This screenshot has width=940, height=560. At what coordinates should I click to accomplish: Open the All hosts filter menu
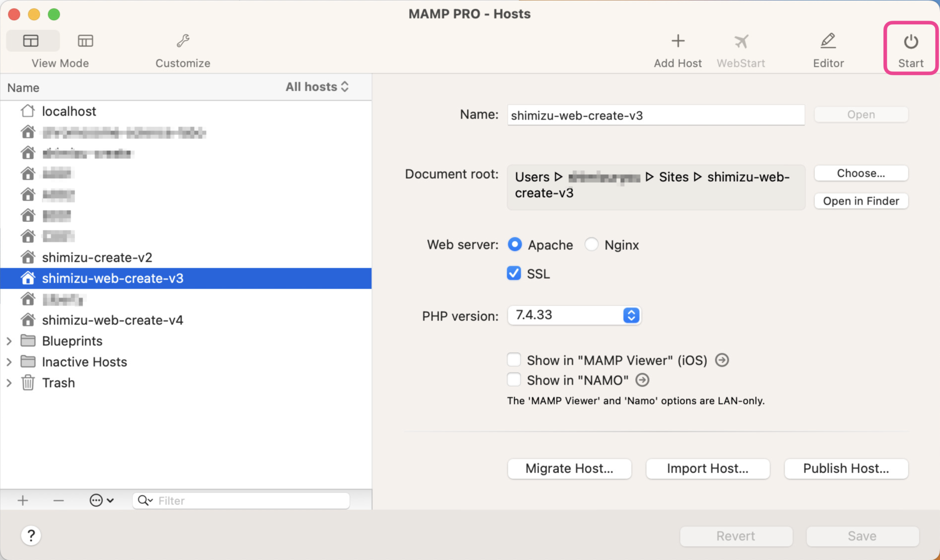click(317, 87)
